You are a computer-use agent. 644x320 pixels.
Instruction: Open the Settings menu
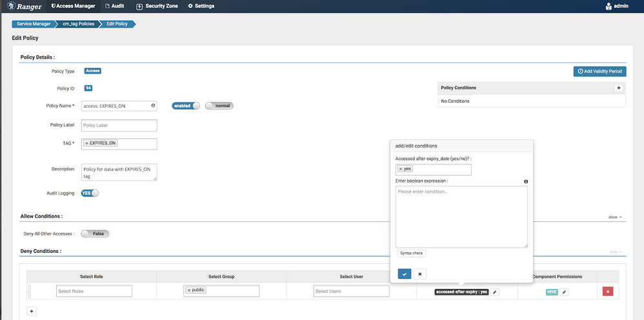point(201,6)
